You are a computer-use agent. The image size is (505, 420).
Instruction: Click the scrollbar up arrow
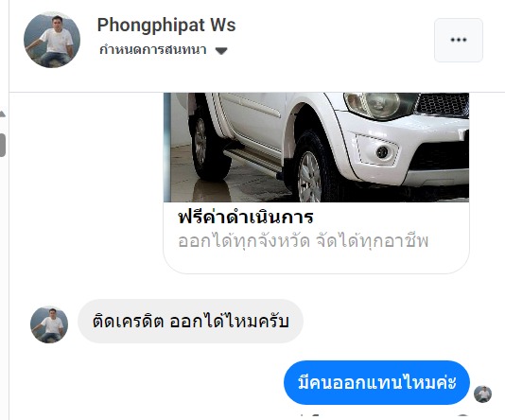click(x=3, y=114)
